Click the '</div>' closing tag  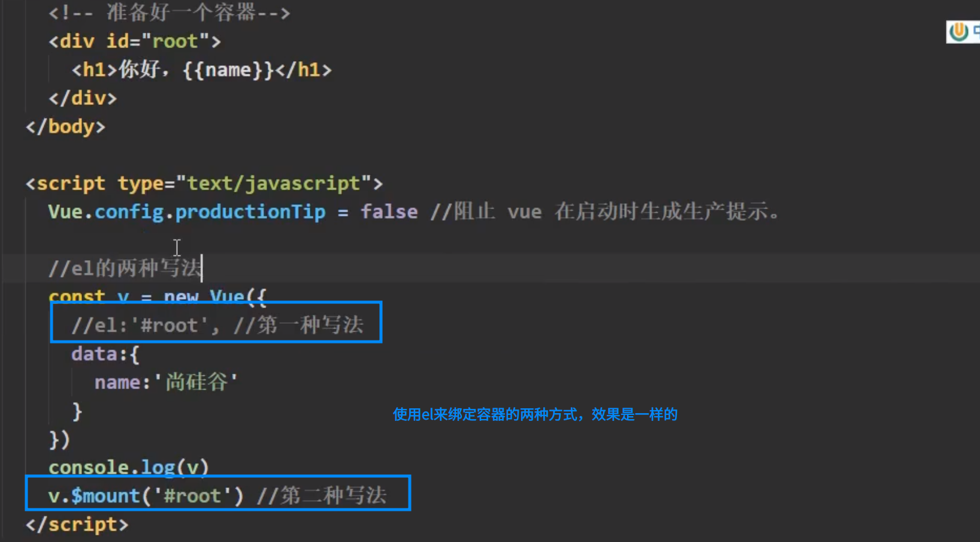click(83, 98)
